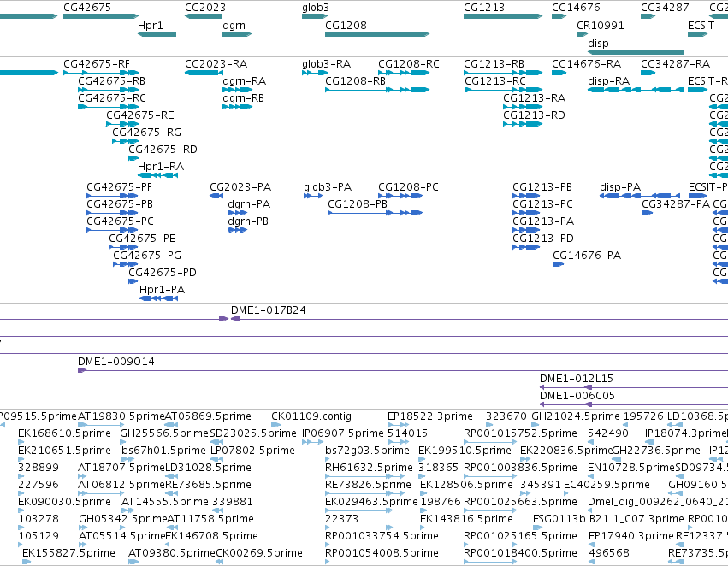Select transcript CG42675-RE

coord(140,115)
